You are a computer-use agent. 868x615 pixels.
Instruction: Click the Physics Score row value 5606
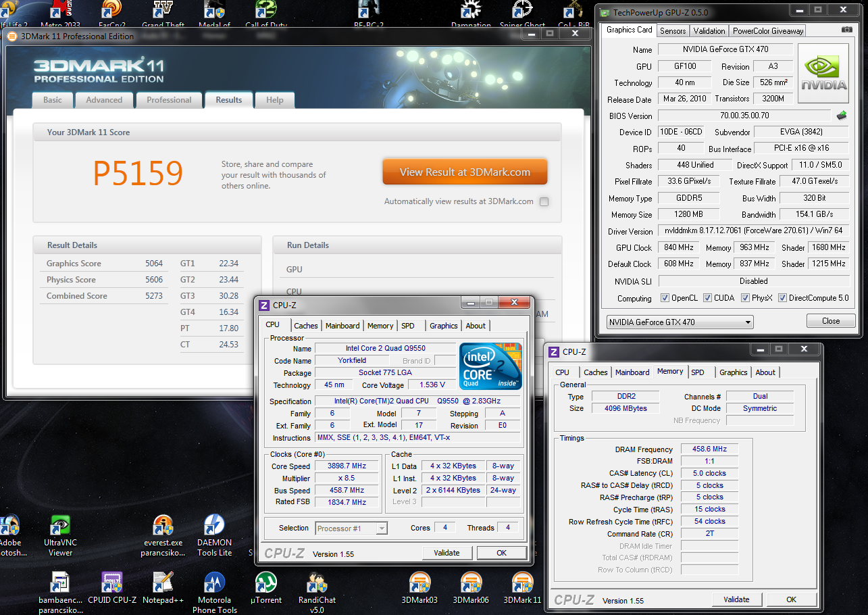[154, 280]
